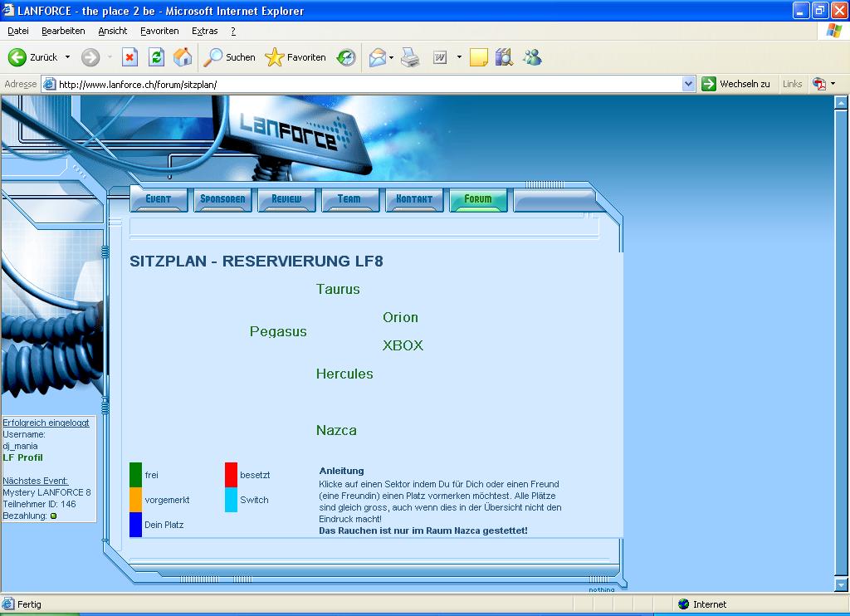Viewport: 850px width, 616px height.
Task: Click the address URL input field
Action: click(365, 84)
